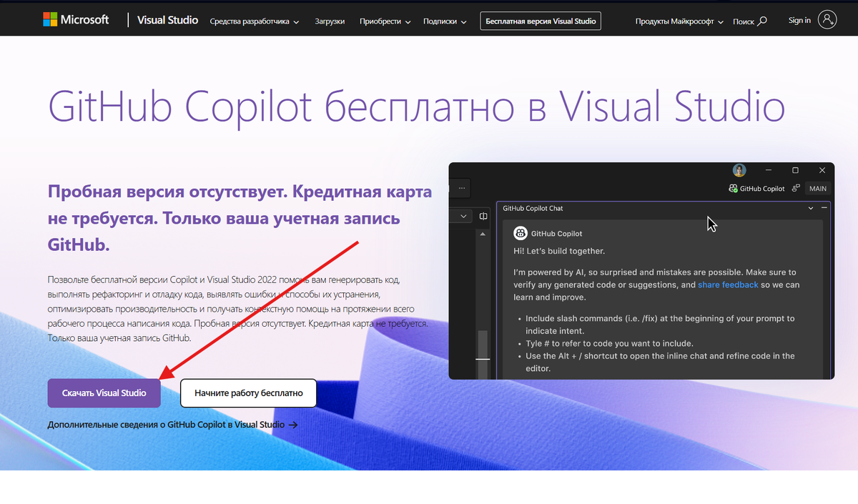The image size is (858, 504).
Task: Click the split-view icon in the preview editor
Action: point(483,216)
